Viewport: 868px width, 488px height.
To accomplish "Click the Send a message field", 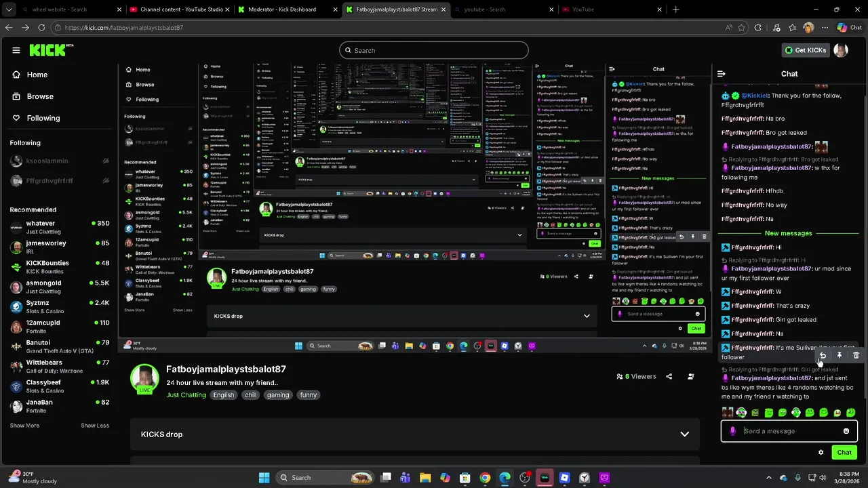I will [789, 431].
